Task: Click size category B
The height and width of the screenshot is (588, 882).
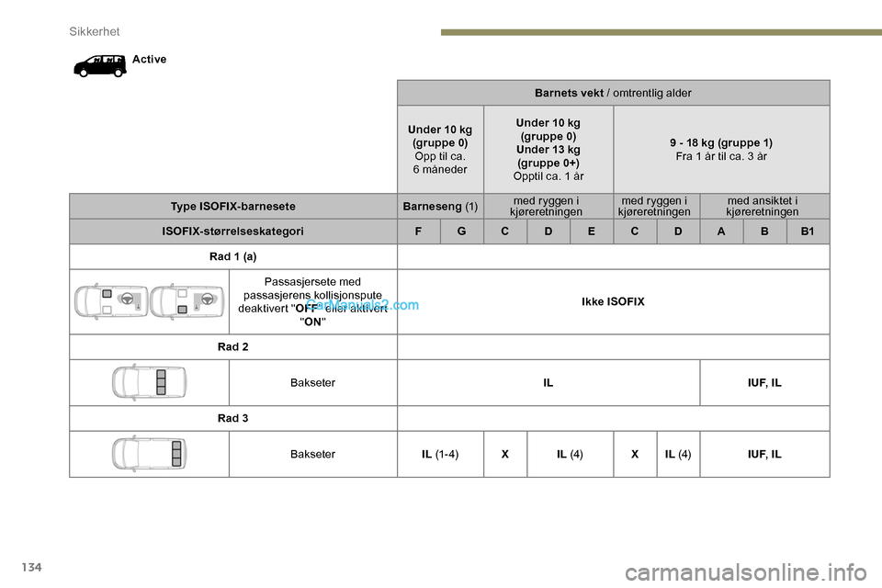Action: click(764, 232)
